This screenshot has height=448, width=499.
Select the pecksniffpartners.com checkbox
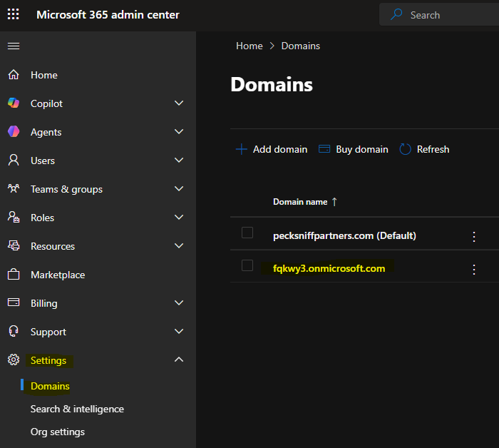click(247, 233)
